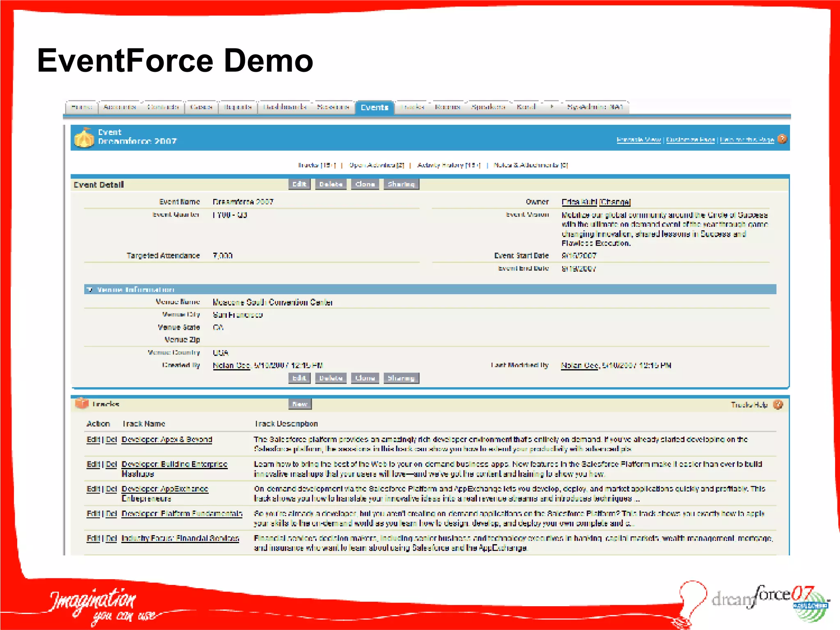Click the Track Name column header
Viewport: 840px width, 630px height.
tap(144, 424)
